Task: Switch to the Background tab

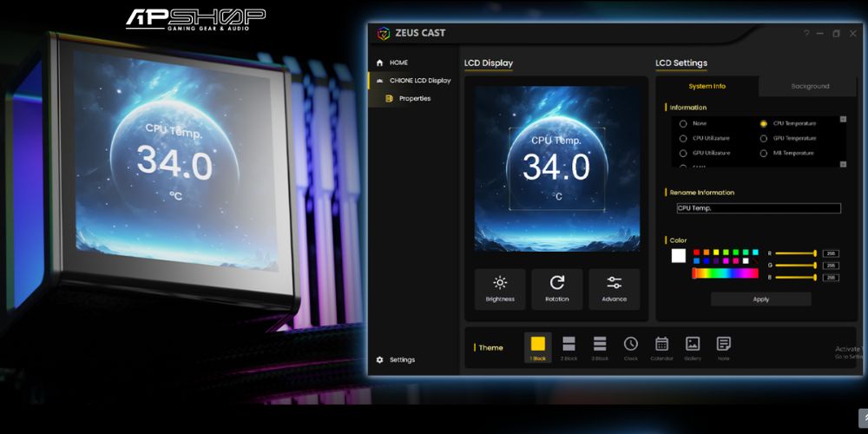Action: [810, 86]
